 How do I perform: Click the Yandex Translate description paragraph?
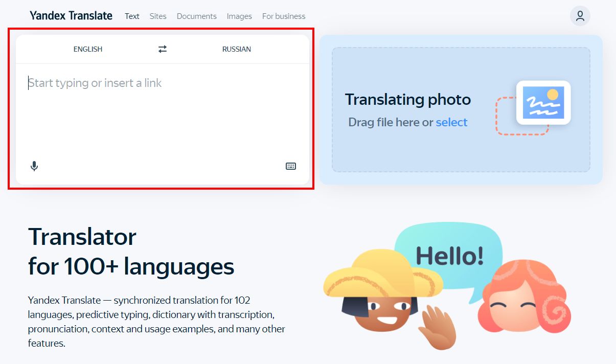[x=156, y=322]
